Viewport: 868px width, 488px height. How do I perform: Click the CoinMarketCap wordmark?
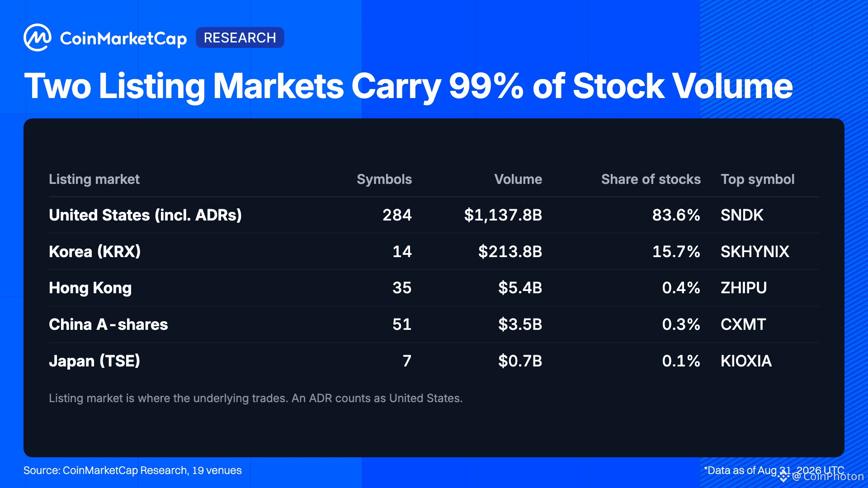123,39
